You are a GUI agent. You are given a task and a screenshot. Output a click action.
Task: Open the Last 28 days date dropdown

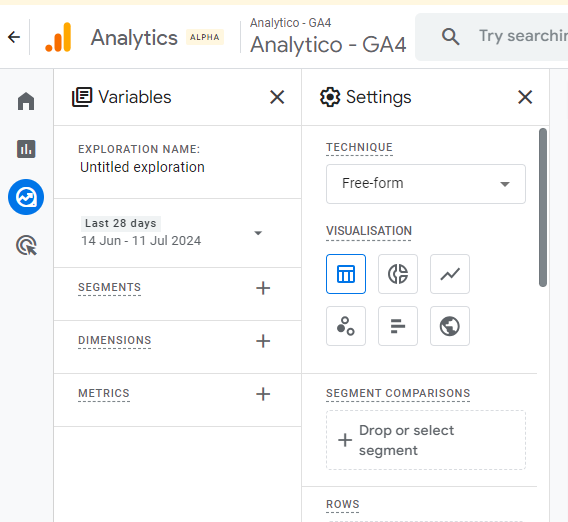coord(171,232)
